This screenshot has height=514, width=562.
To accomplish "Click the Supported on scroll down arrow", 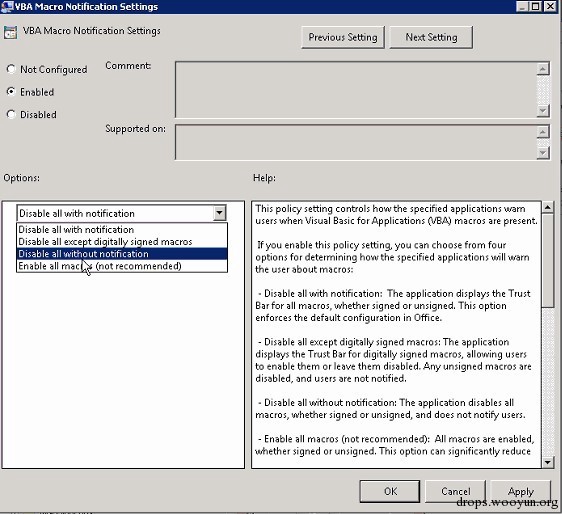I will [x=543, y=153].
